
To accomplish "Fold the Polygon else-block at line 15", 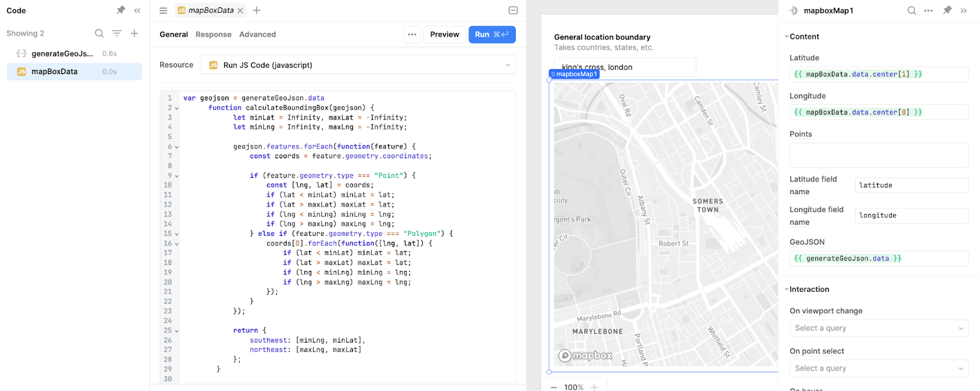I will [x=177, y=234].
